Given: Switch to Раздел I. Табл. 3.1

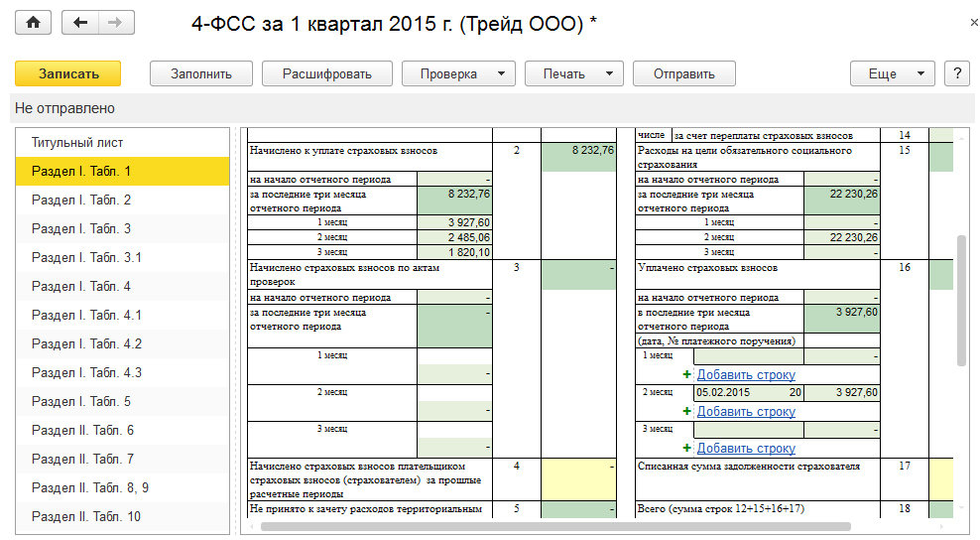Looking at the screenshot, I should pos(87,258).
